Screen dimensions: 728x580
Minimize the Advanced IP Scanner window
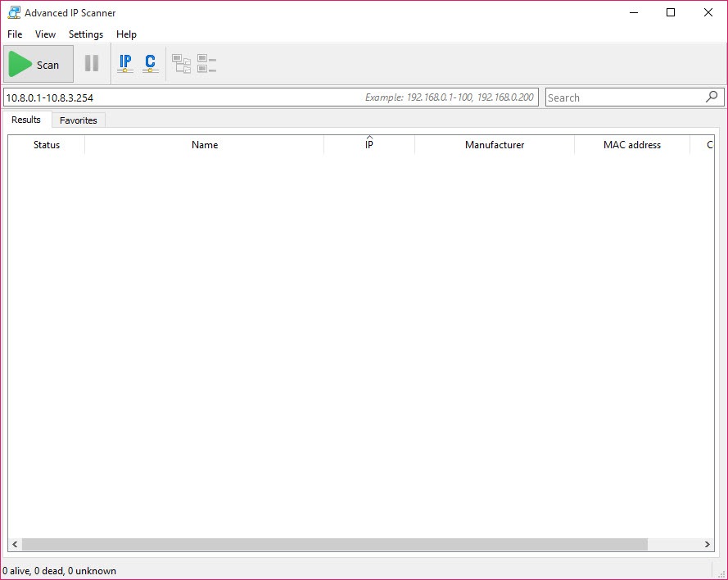click(634, 12)
